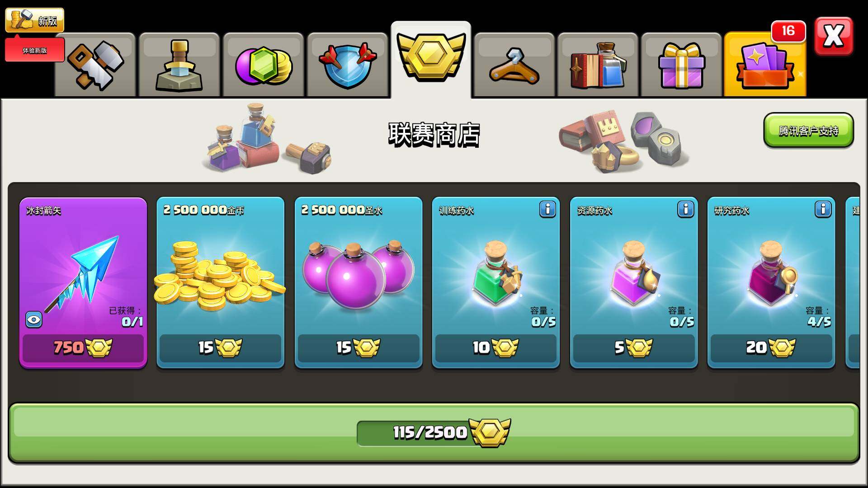Open the purple gift box tab

click(x=681, y=65)
